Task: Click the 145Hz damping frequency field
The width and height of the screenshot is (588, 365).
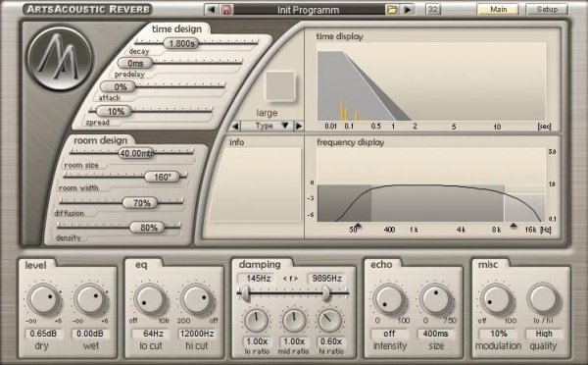Action: 258,279
